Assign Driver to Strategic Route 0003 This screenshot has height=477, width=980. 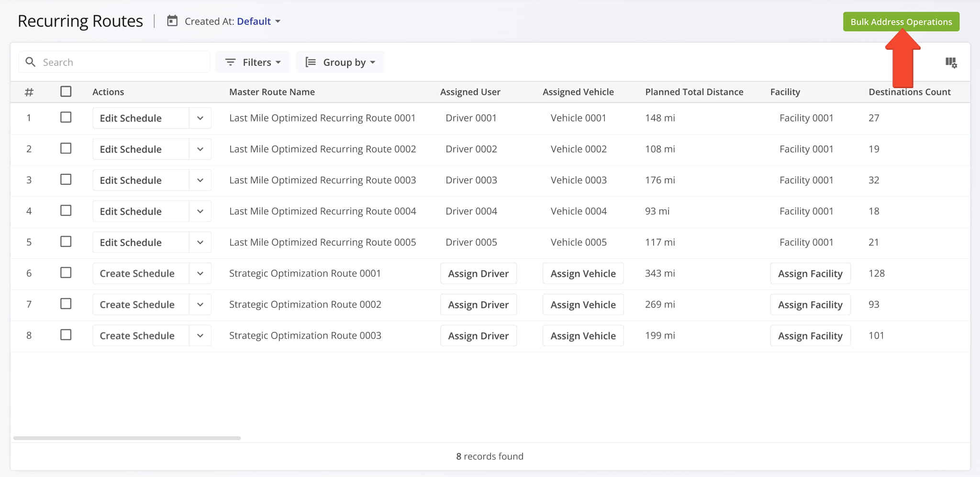479,336
